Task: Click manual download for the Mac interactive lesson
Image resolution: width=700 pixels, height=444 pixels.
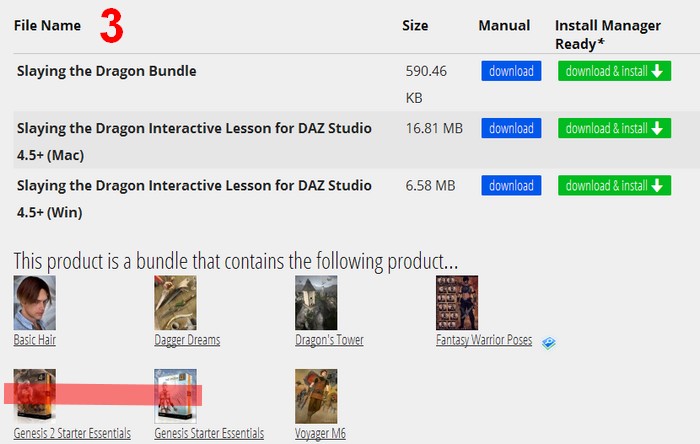Action: click(x=511, y=128)
